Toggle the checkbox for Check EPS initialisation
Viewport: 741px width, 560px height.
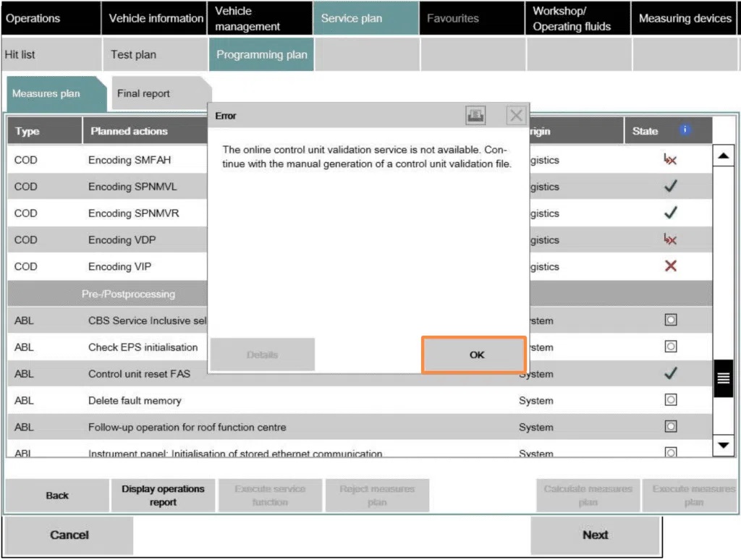670,347
